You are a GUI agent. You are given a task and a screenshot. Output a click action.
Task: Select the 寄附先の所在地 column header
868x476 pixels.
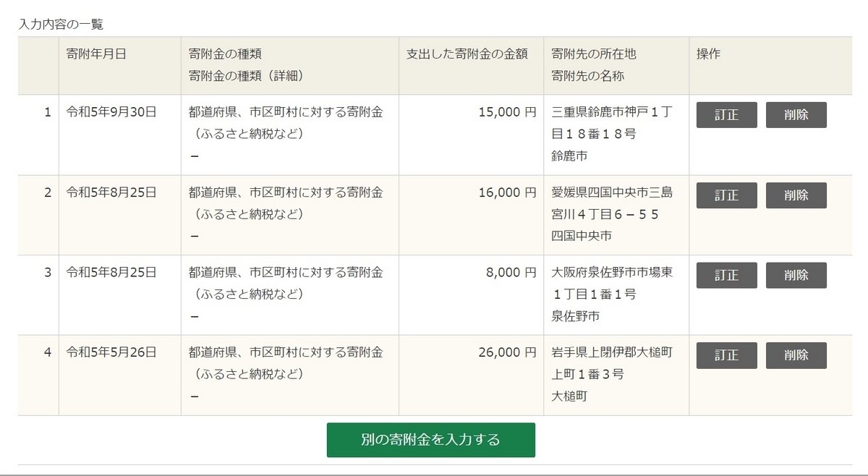point(594,54)
